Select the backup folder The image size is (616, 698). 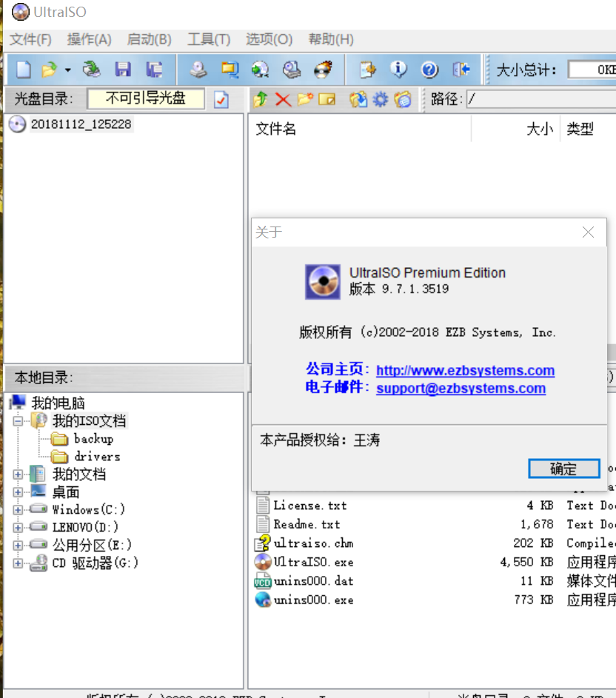93,439
